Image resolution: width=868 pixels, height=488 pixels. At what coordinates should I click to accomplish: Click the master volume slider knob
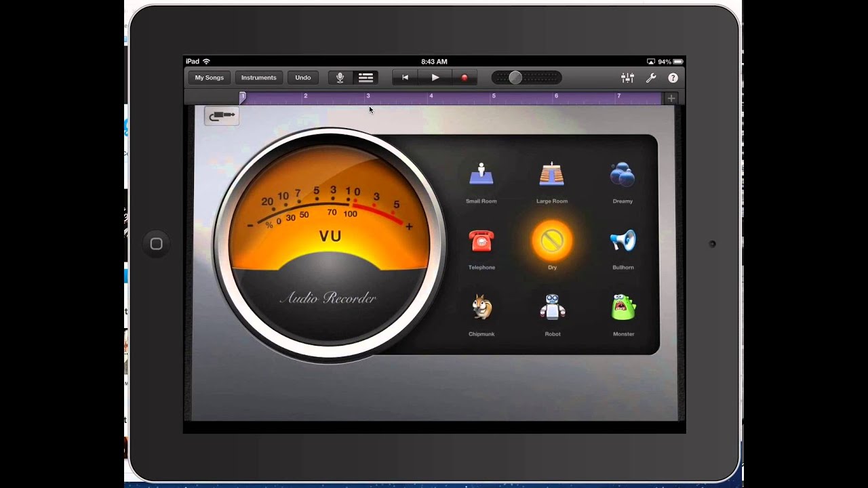point(515,77)
